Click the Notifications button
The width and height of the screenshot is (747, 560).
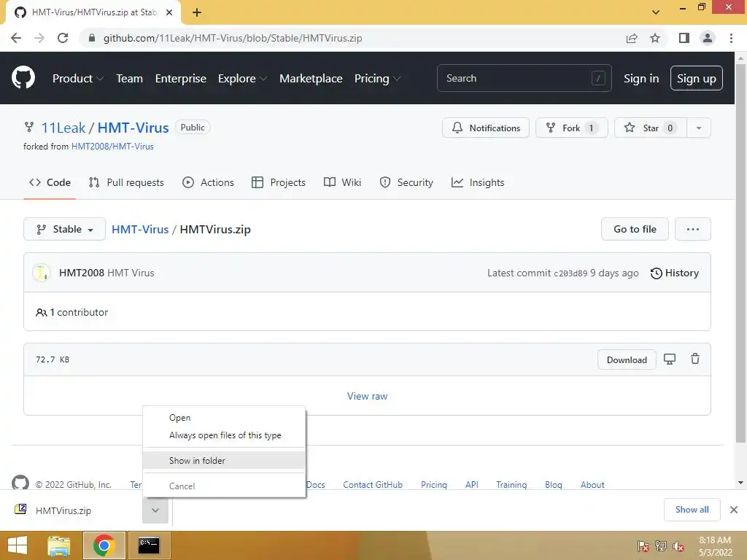click(x=485, y=128)
